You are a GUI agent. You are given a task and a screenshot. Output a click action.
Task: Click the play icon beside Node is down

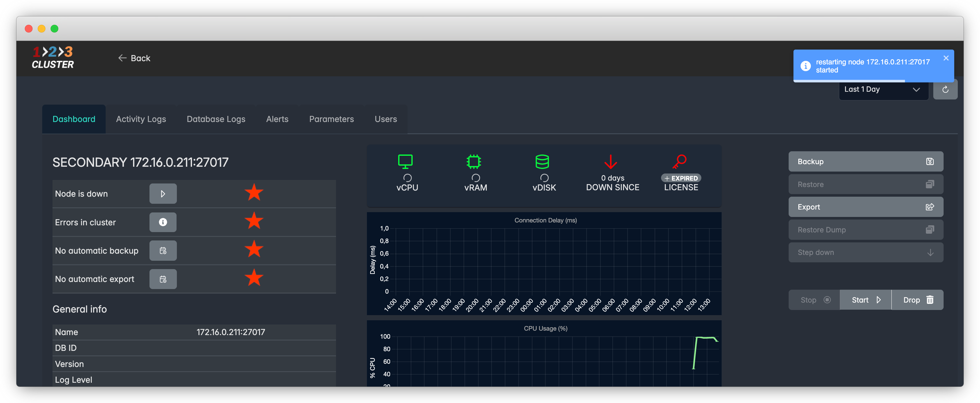[163, 194]
